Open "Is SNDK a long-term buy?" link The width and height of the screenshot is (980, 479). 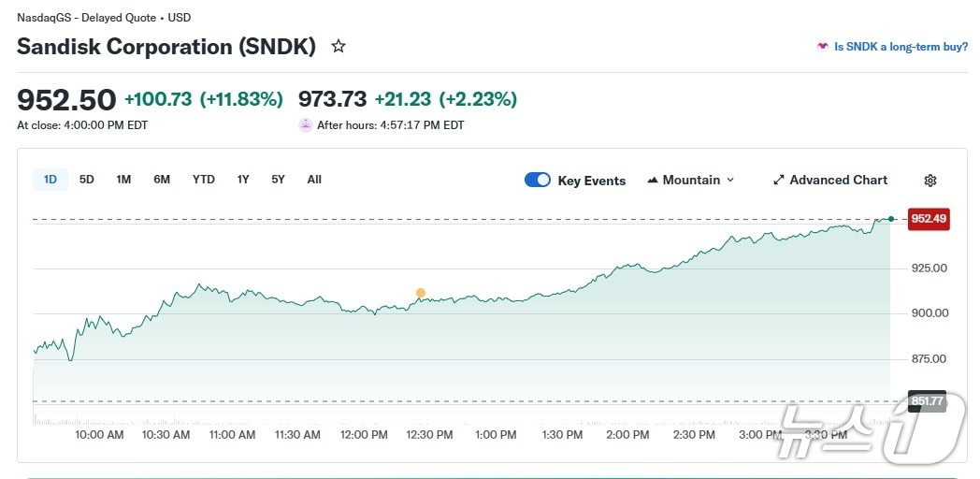point(901,46)
